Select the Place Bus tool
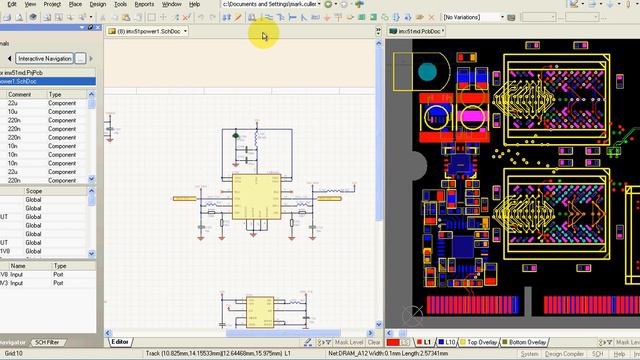The width and height of the screenshot is (640, 360). [x=280, y=18]
